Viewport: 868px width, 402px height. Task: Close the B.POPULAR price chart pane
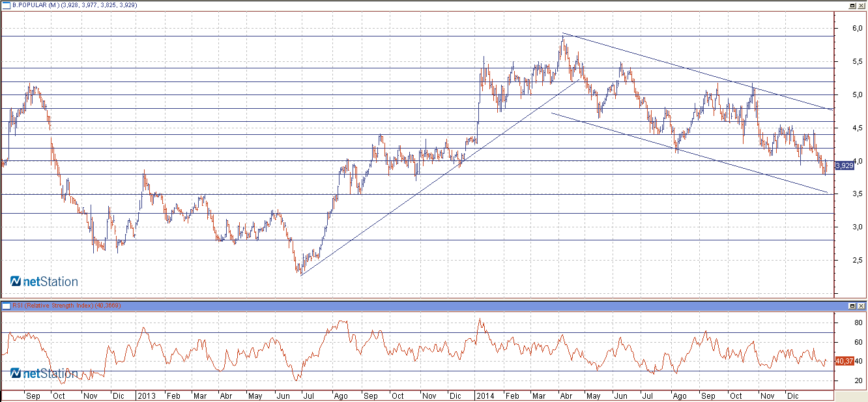[861, 5]
